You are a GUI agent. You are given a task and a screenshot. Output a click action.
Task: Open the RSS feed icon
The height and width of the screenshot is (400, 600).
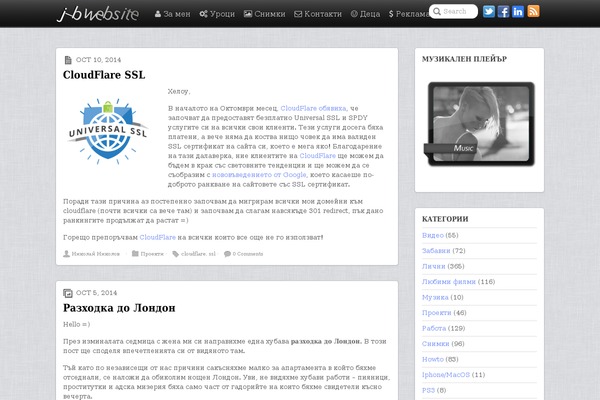click(533, 11)
